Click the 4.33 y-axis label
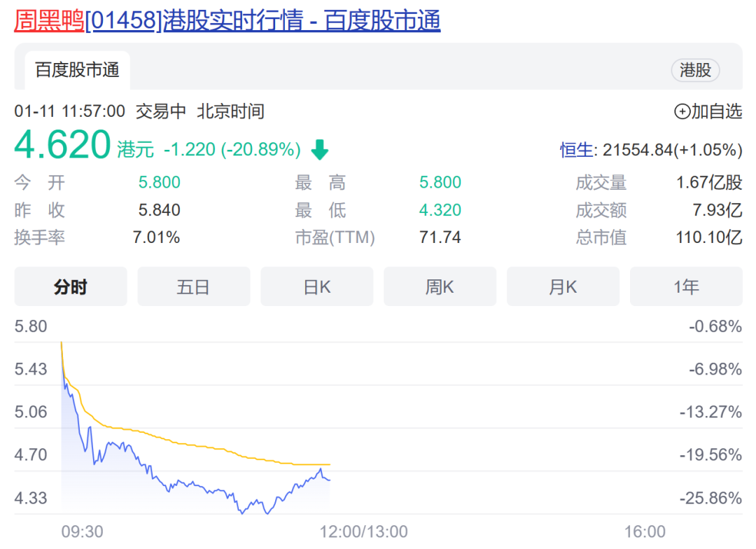This screenshot has height=549, width=756. click(x=31, y=498)
